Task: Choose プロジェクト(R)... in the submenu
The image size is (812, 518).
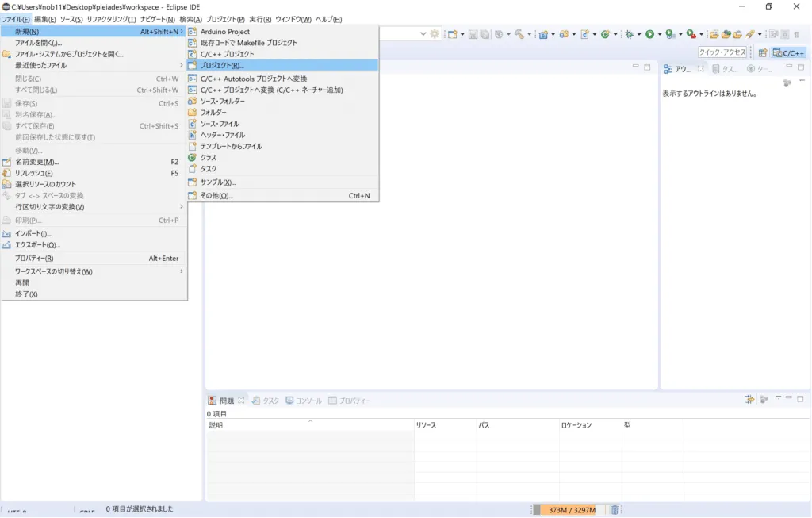Action: click(x=283, y=65)
